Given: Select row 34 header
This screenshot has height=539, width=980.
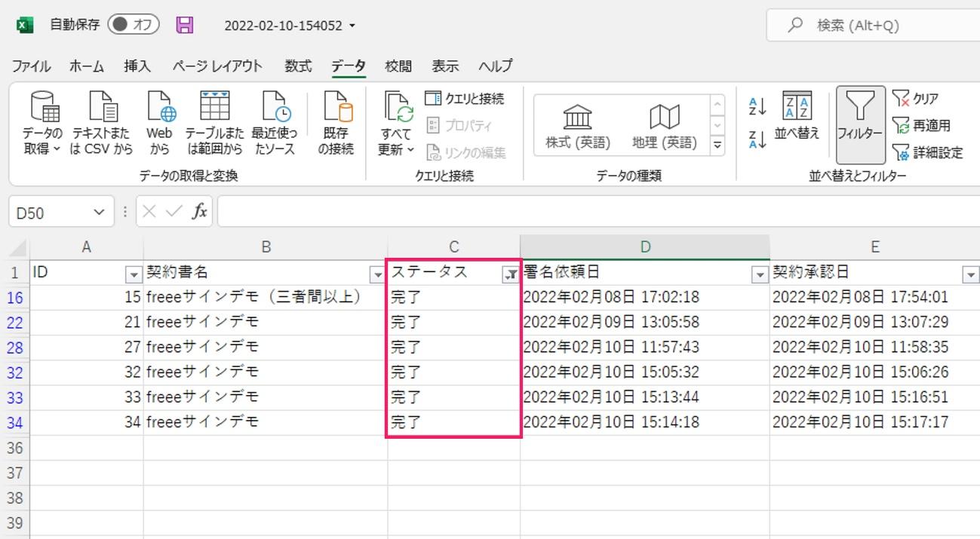Looking at the screenshot, I should 15,422.
